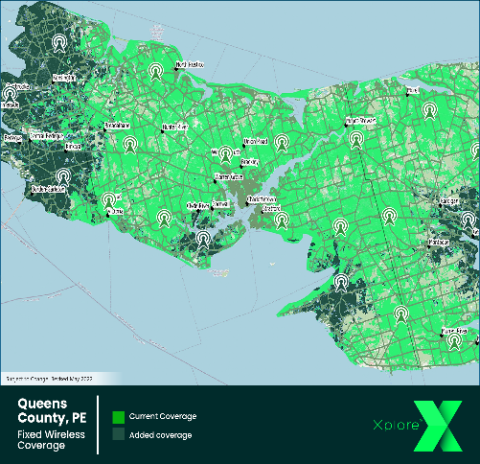
Task: Click the Current Coverage green legend swatch
Action: click(x=118, y=417)
